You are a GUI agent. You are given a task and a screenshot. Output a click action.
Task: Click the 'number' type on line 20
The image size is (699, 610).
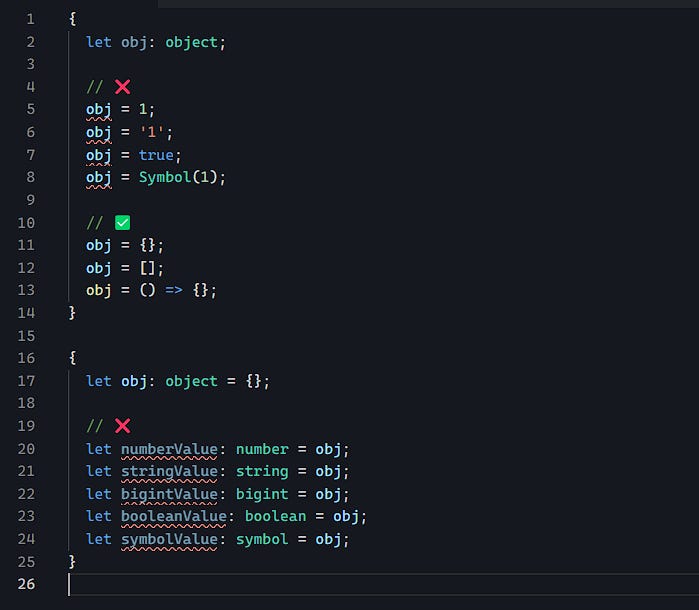click(262, 449)
